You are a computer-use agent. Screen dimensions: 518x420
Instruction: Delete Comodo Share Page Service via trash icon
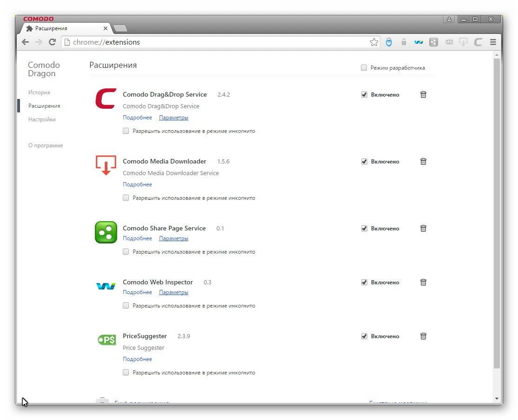tap(423, 229)
